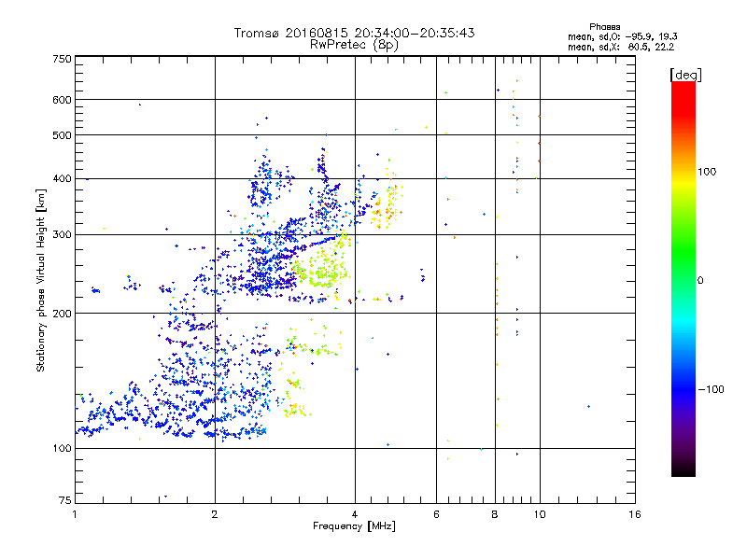Click the colorbar tick label '-100'
This screenshot has width=747, height=560.
[712, 389]
